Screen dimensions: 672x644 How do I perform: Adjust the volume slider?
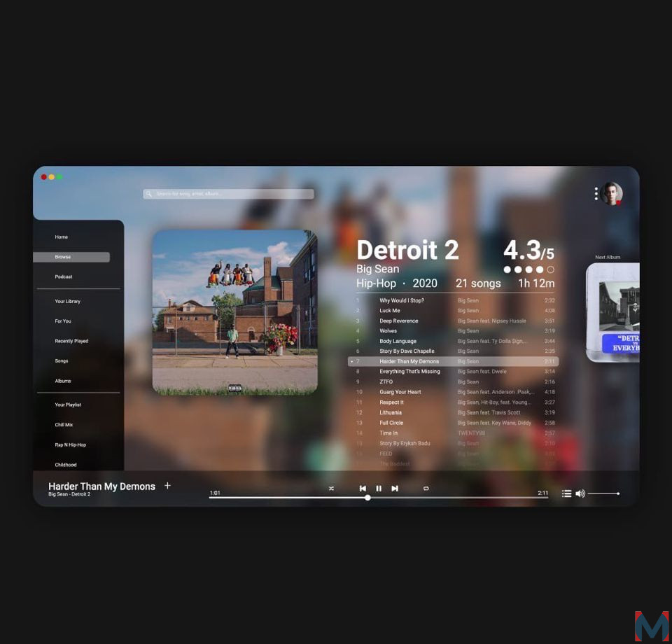click(604, 493)
